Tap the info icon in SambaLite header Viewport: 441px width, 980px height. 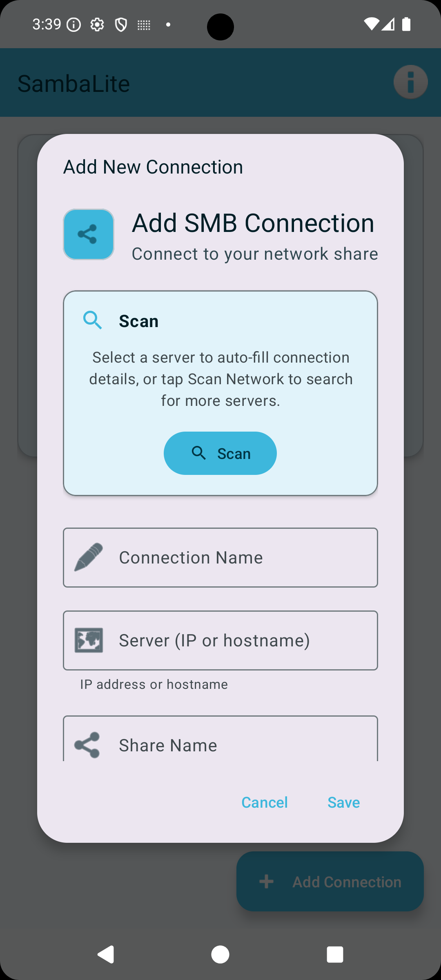pyautogui.click(x=410, y=82)
